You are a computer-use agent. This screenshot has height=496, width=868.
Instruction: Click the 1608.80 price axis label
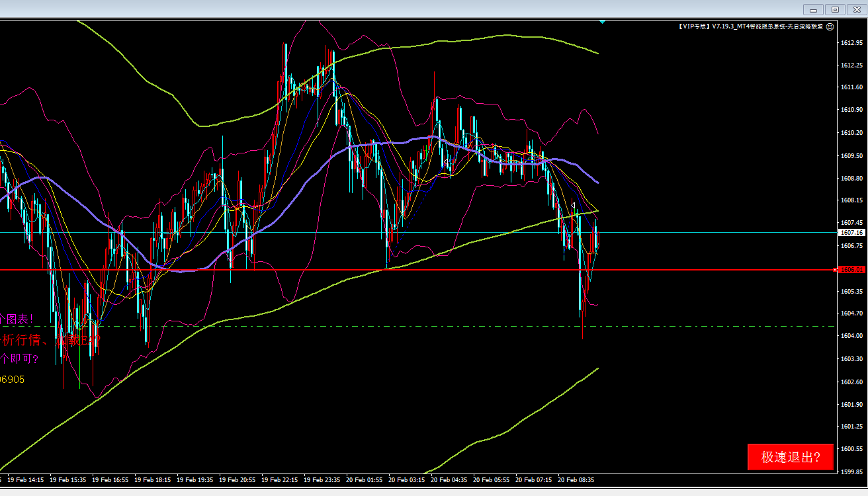851,179
